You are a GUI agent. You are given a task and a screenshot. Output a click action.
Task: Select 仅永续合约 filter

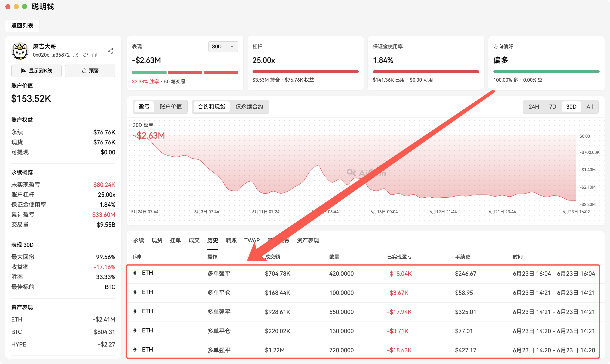[x=249, y=107]
